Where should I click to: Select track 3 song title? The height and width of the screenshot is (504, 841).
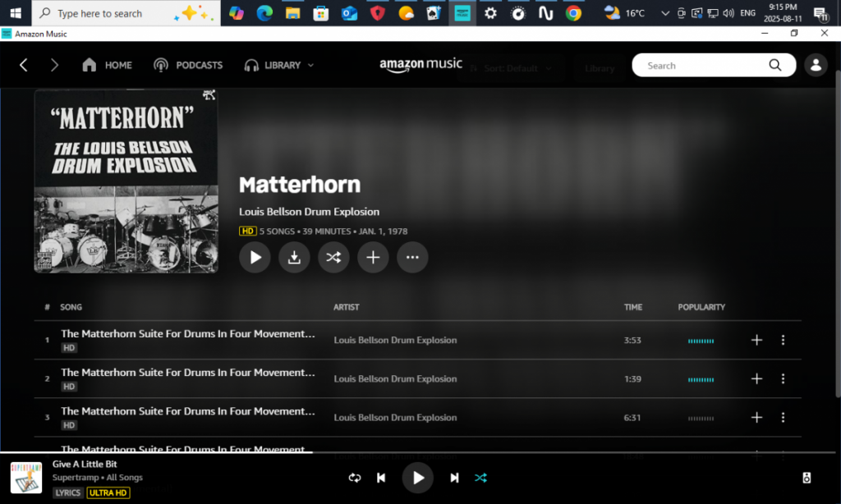[x=188, y=410]
